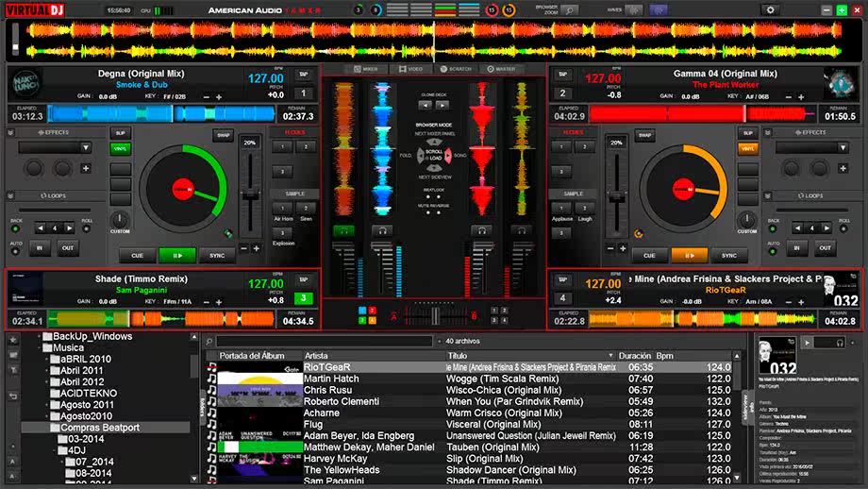
Task: Click deck 1 CUE button
Action: 138,255
